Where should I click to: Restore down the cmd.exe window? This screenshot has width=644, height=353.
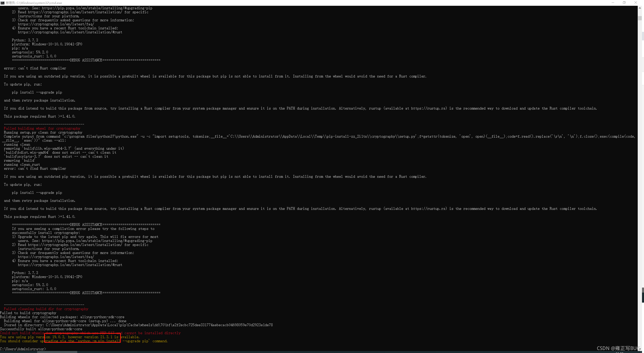click(624, 3)
